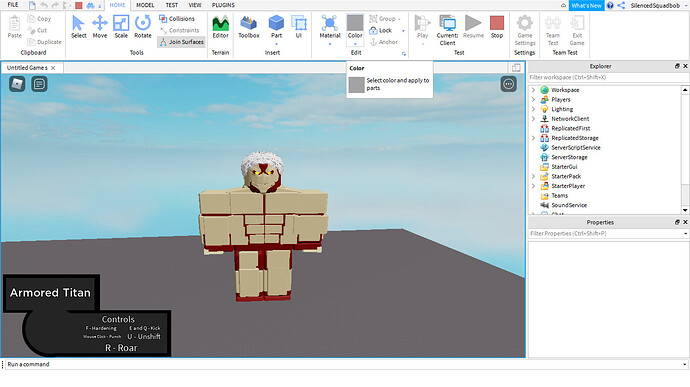Click the Play test button

point(422,27)
